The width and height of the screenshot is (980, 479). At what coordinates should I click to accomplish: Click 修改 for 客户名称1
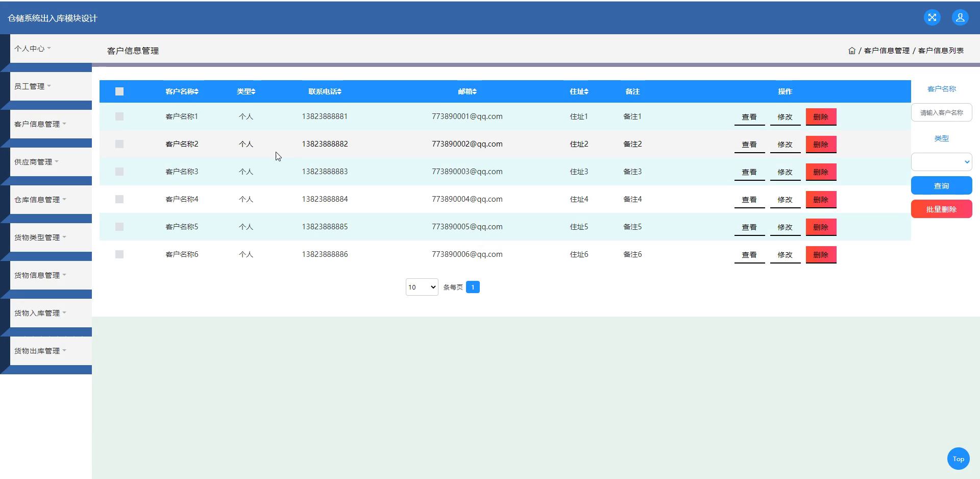click(785, 117)
